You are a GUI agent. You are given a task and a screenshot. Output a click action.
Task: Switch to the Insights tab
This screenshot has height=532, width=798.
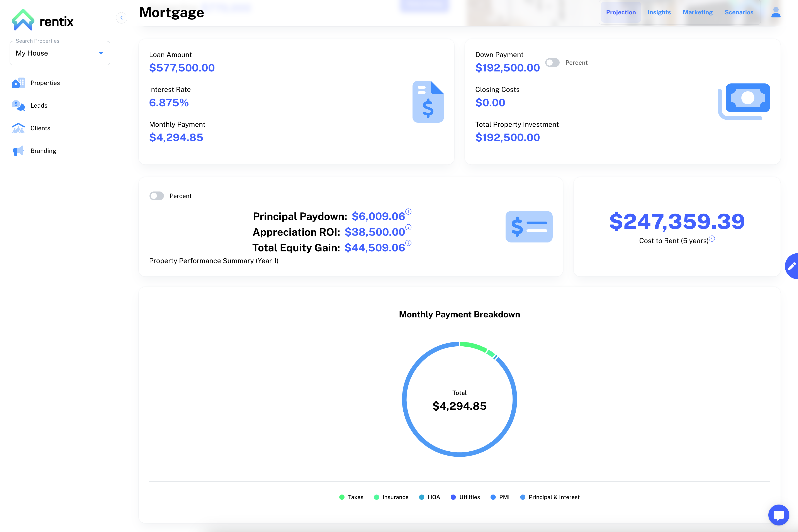click(x=659, y=13)
